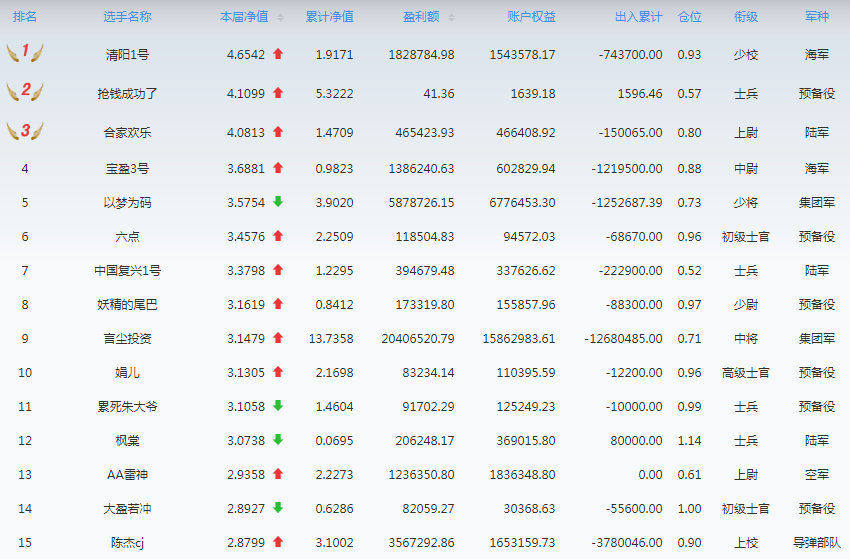
Task: Click red up arrow for 宝盈3号
Action: [x=278, y=168]
